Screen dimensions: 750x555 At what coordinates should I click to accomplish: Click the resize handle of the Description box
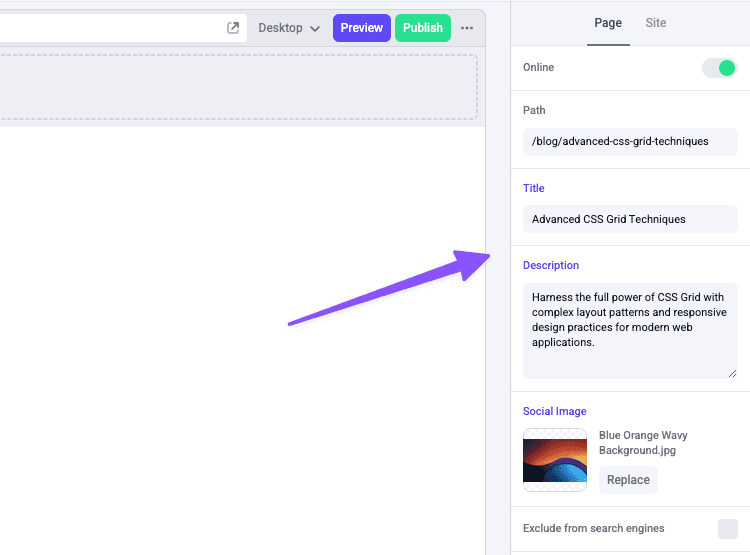pos(733,373)
